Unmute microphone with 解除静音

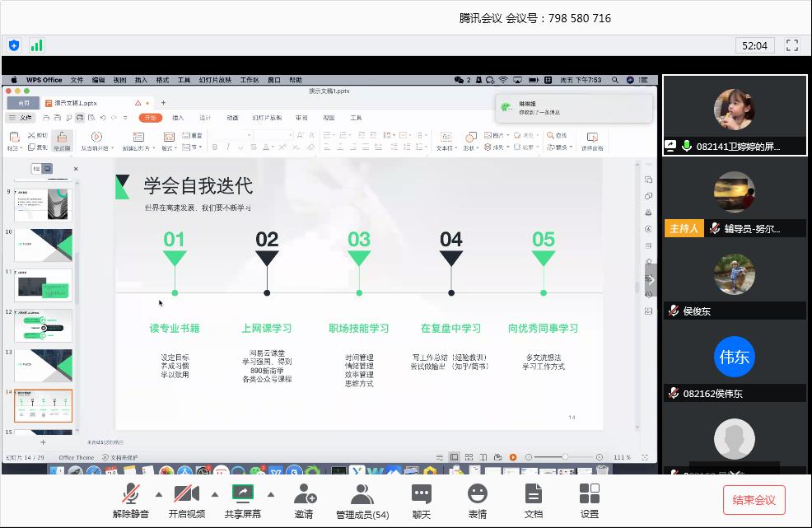point(132,500)
